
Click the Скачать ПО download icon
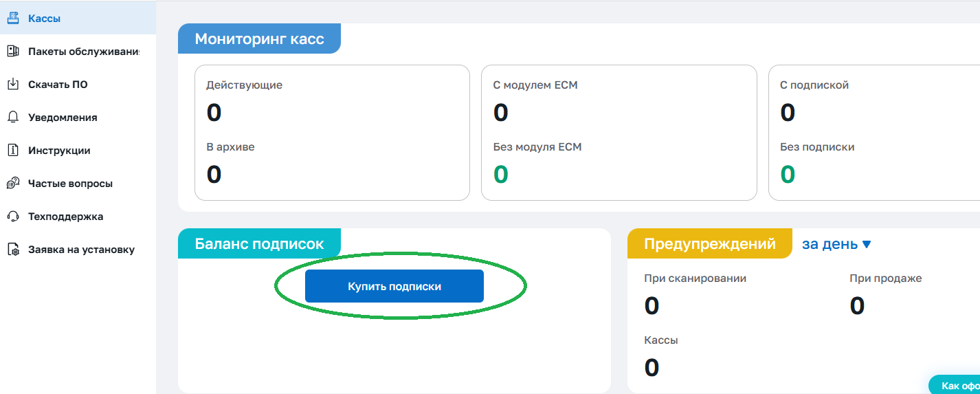click(x=12, y=85)
